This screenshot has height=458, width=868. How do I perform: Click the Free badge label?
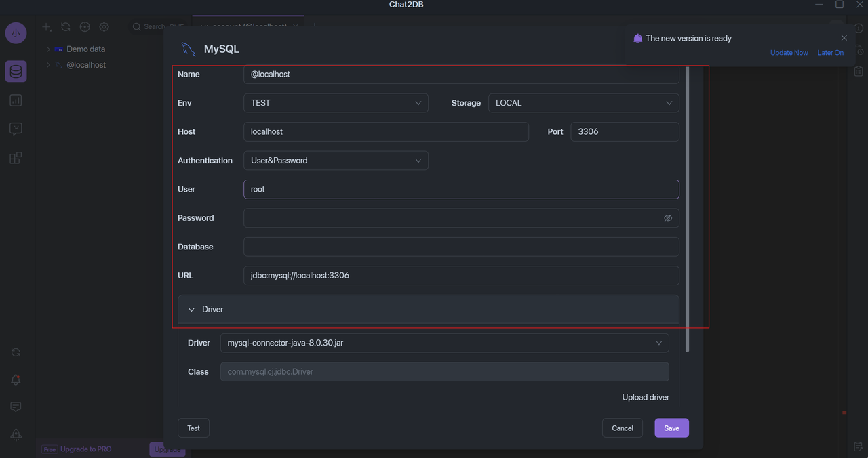(50, 449)
